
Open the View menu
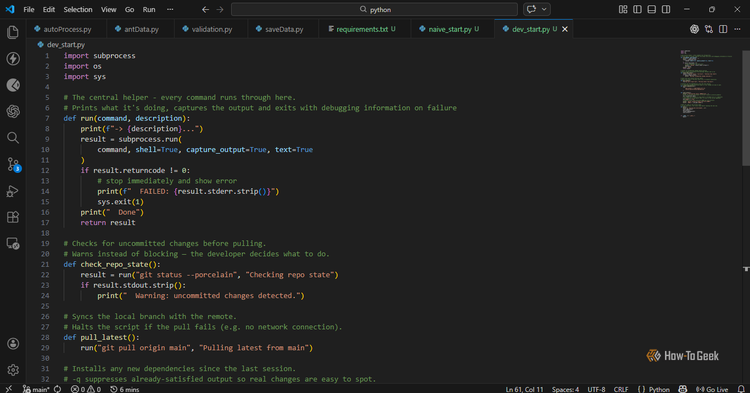[109, 9]
